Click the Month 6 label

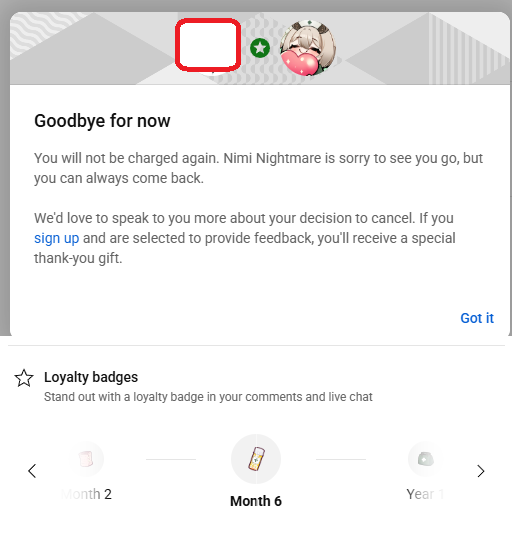click(x=256, y=501)
